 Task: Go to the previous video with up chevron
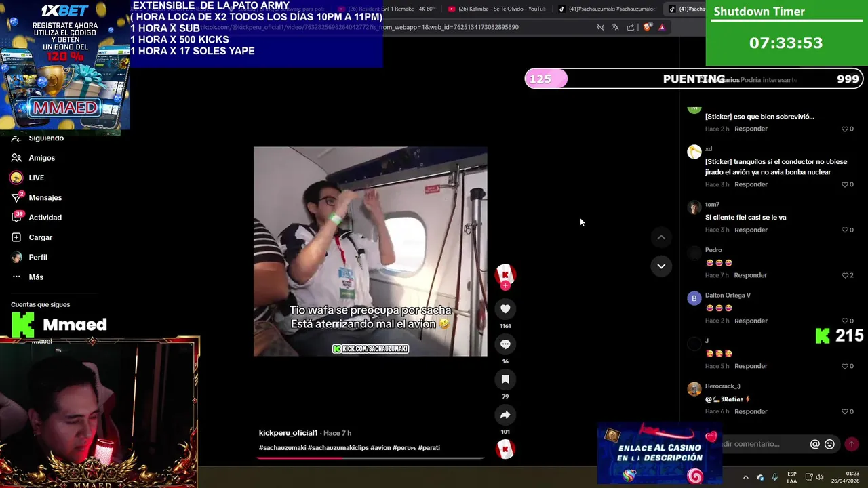(x=661, y=237)
